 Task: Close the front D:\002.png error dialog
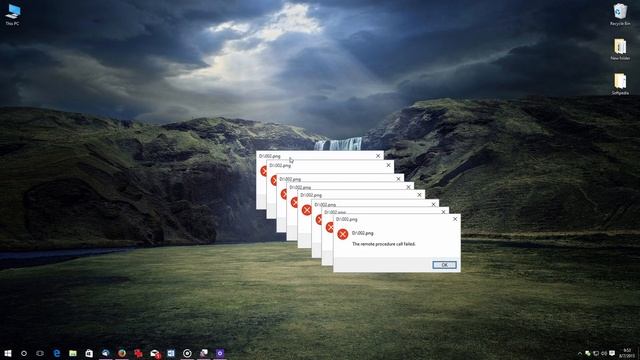[x=455, y=219]
